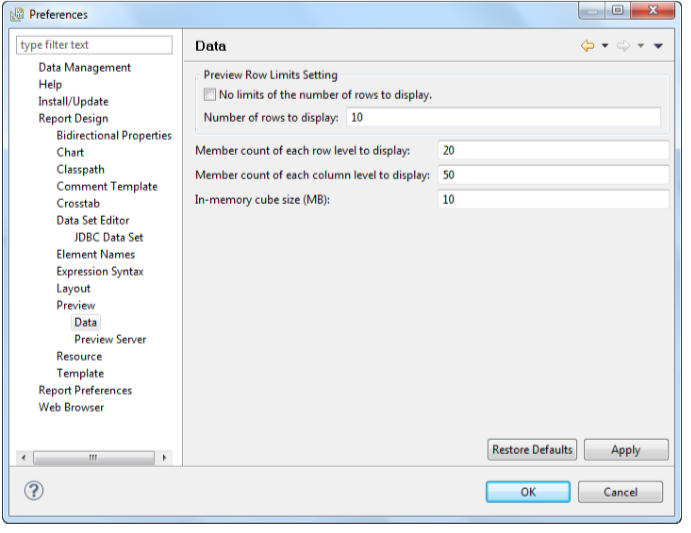The image size is (691, 533).
Task: Open Classpath preferences
Action: point(81,169)
